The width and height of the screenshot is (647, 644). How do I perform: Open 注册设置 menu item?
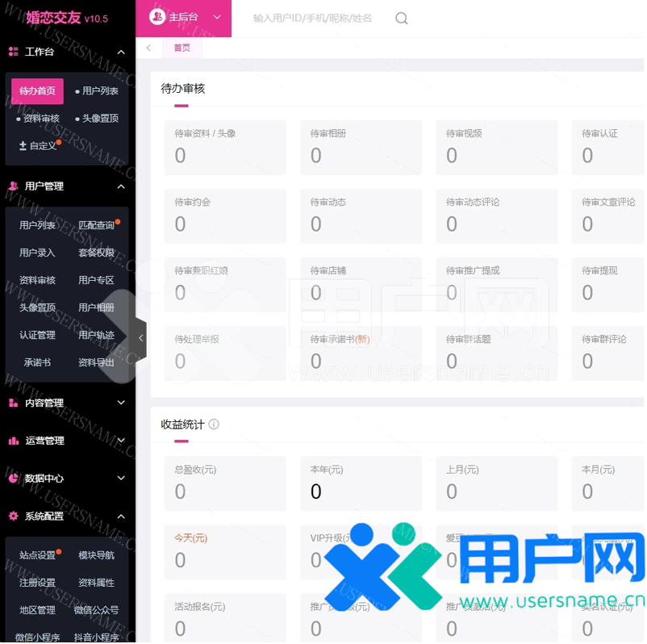click(x=38, y=583)
